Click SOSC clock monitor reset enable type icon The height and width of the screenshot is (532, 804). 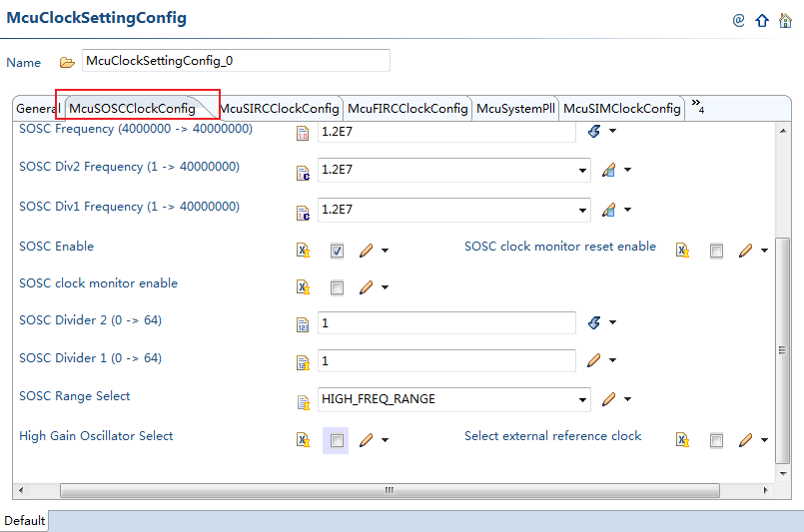pyautogui.click(x=682, y=251)
